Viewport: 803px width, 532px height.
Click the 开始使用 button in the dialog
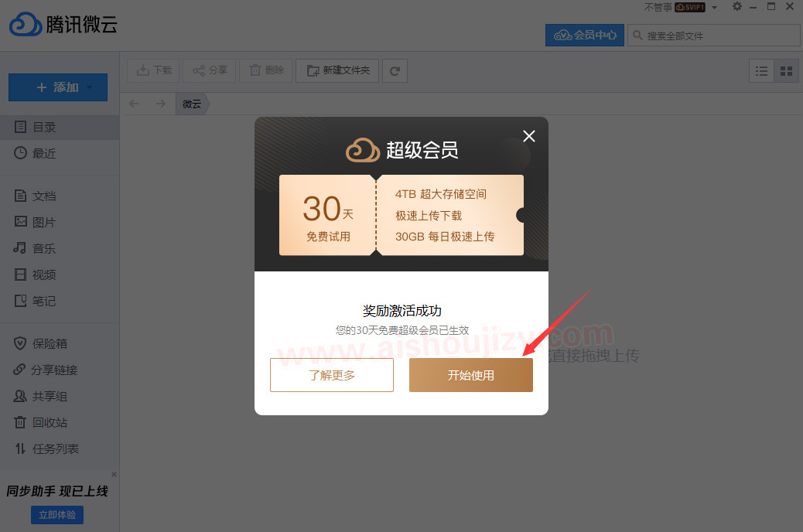click(470, 375)
